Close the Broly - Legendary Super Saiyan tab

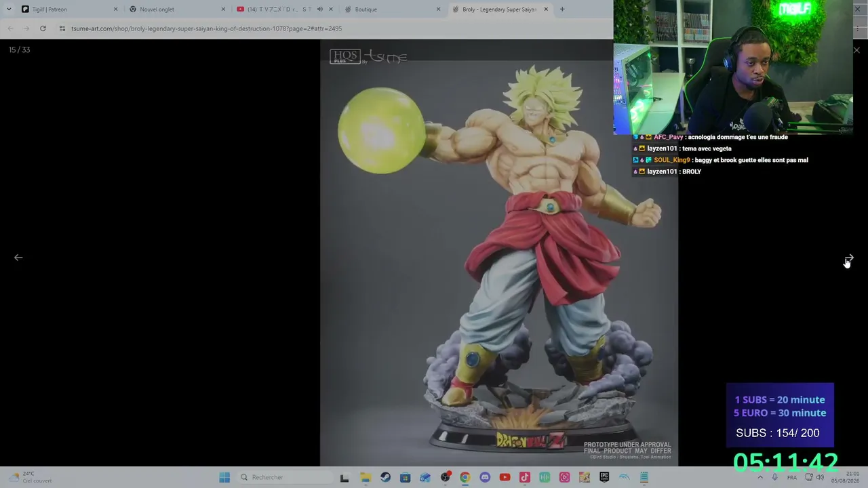(545, 9)
